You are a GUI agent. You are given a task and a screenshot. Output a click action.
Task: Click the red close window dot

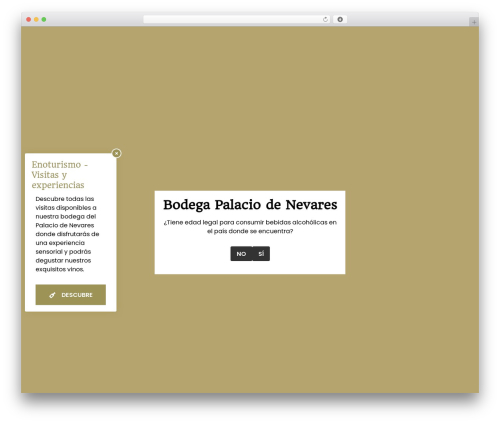29,19
